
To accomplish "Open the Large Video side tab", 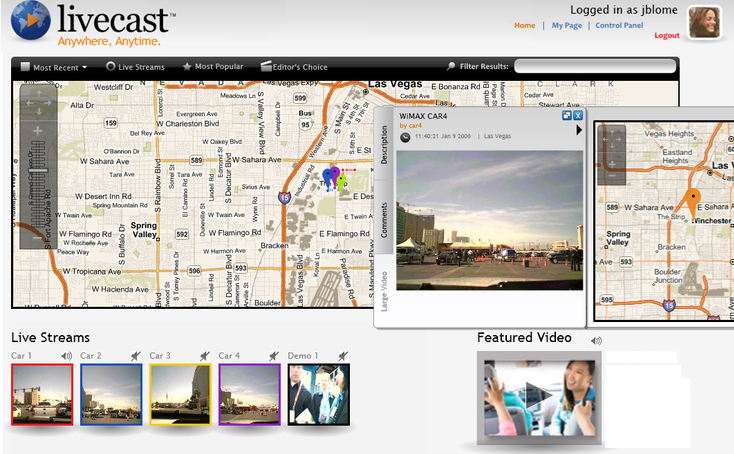I will pos(384,291).
